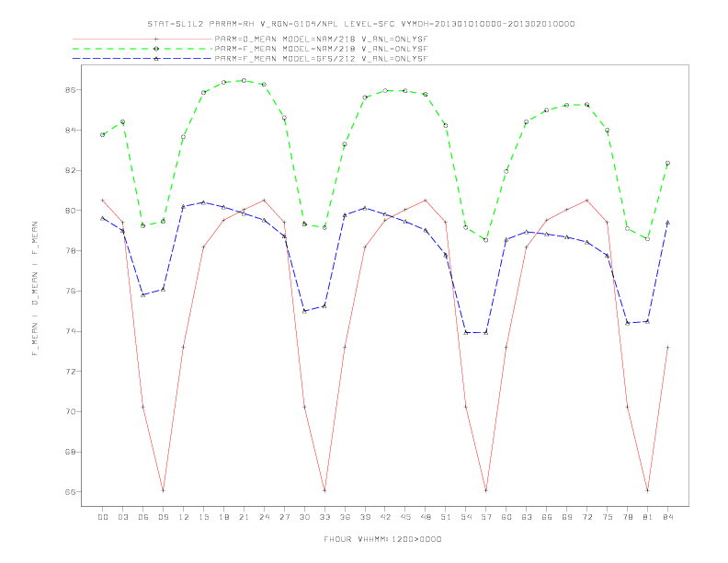Click the y-axis tick label 74
This screenshot has height=563, width=728.
71,331
